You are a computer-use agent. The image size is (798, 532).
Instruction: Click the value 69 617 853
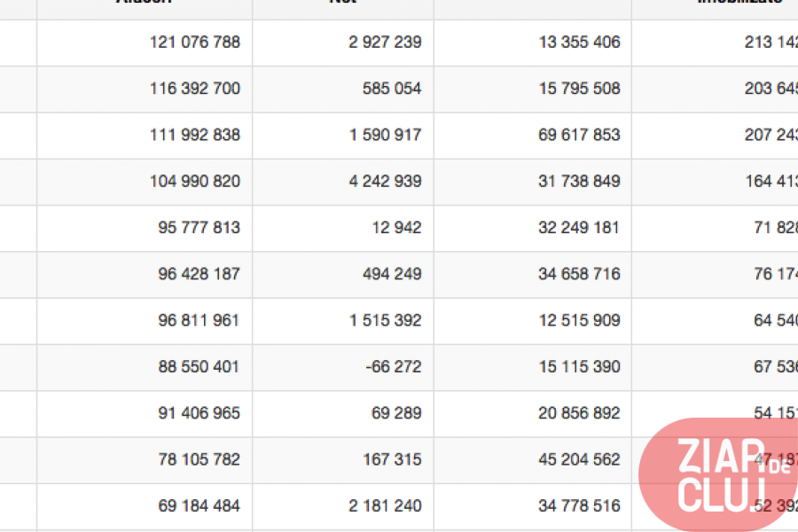click(579, 135)
